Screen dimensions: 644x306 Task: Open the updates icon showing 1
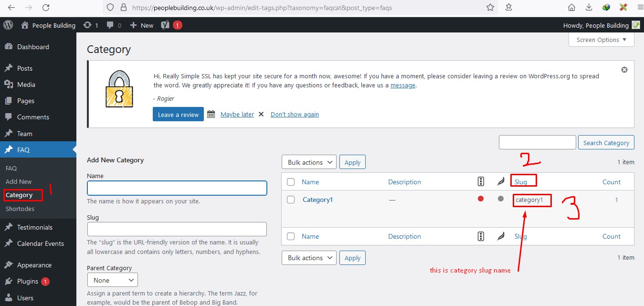coord(91,25)
